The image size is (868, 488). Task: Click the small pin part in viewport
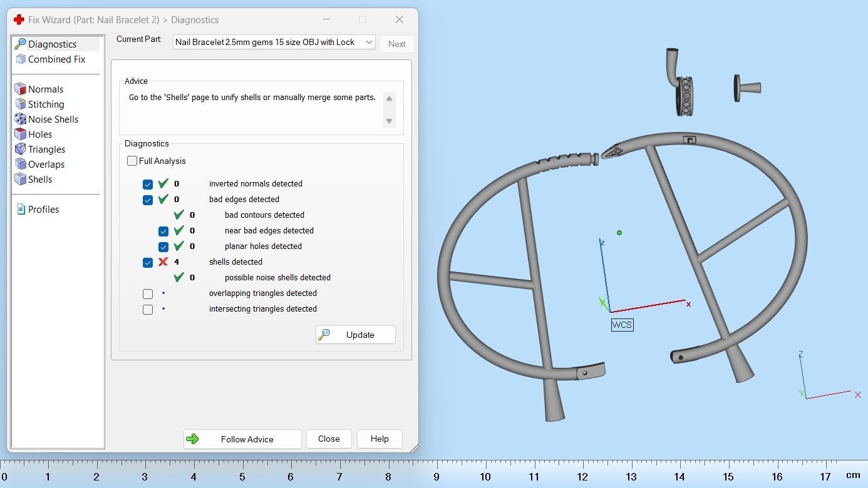(x=747, y=88)
